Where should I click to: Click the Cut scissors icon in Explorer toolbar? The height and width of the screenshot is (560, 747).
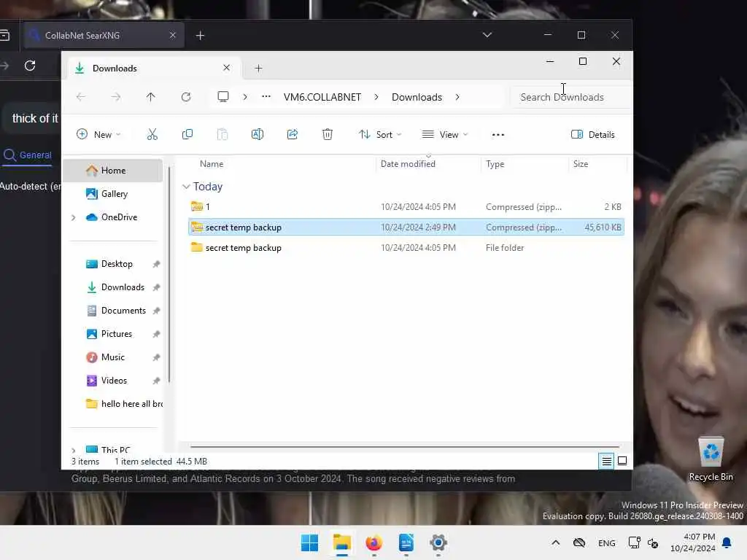pos(152,135)
